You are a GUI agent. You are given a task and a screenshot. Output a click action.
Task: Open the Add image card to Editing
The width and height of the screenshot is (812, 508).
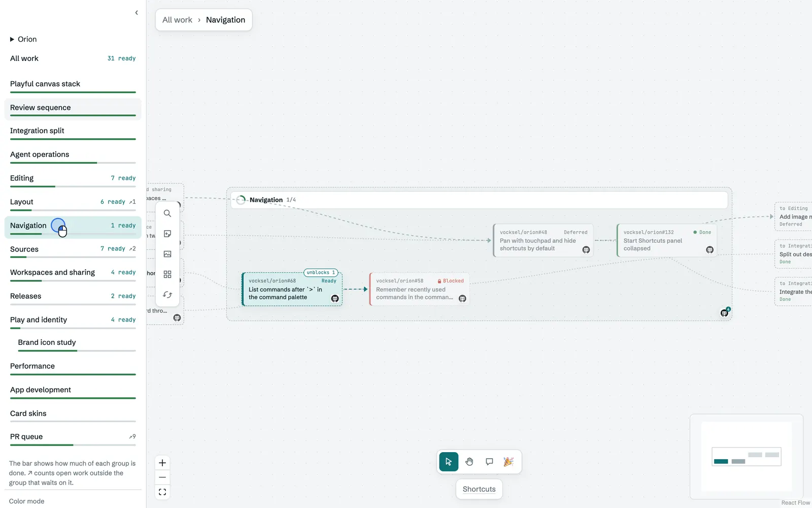[793, 216]
